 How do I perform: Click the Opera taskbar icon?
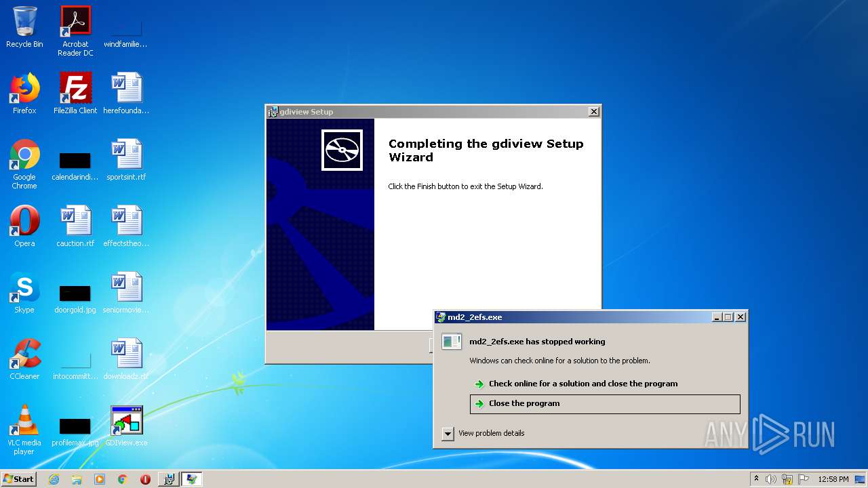pyautogui.click(x=145, y=479)
